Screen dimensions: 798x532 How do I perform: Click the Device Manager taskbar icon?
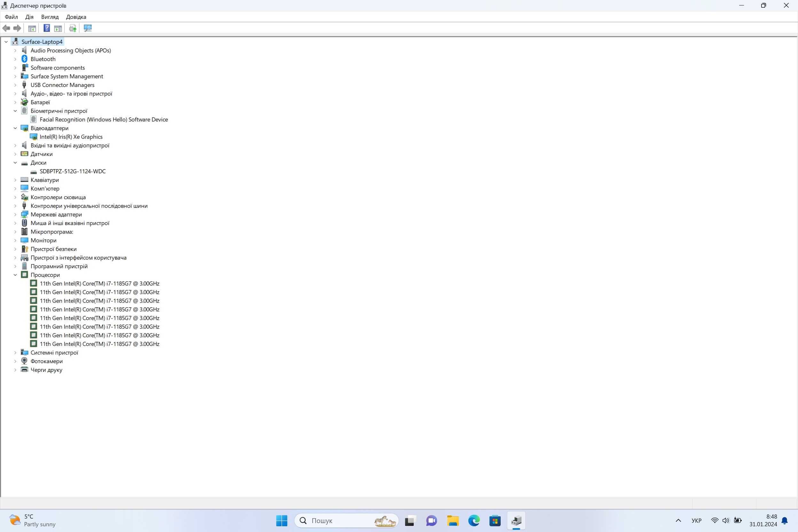(x=516, y=520)
